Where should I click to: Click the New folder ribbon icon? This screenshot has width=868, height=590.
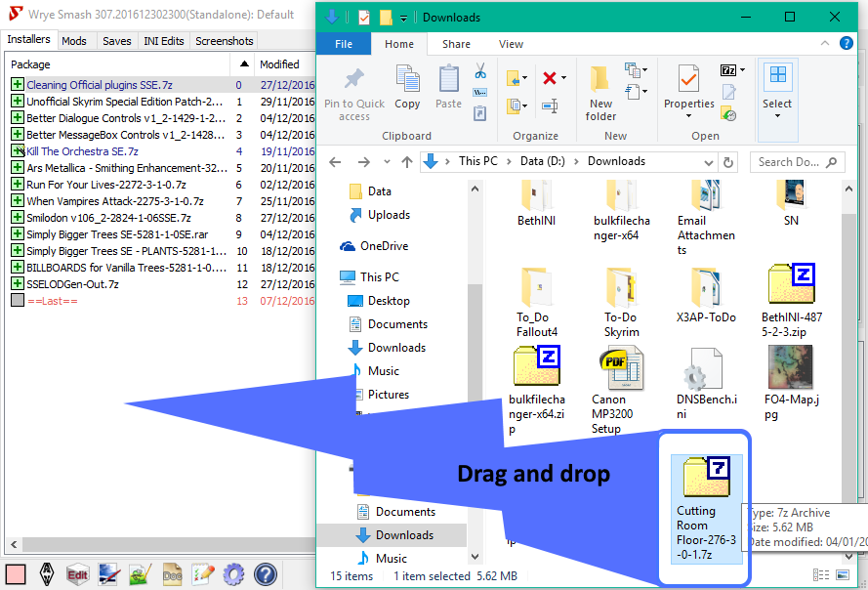coord(600,93)
